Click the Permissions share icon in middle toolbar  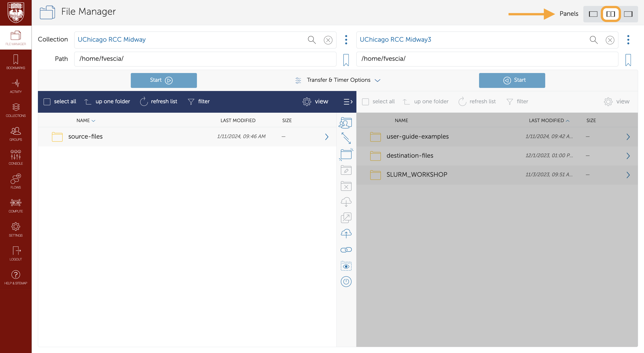346,123
